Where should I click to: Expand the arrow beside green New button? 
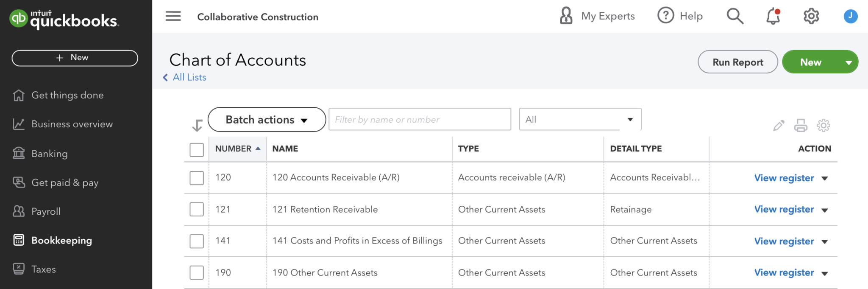pos(849,62)
